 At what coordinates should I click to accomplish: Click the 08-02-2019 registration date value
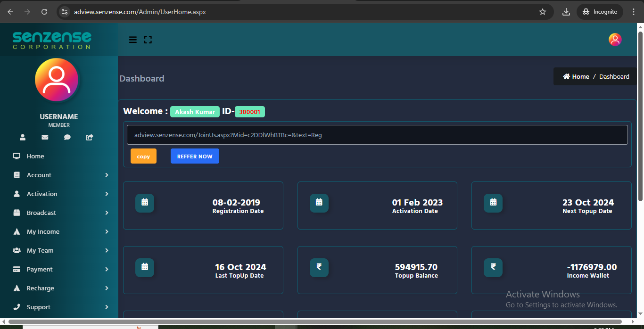click(236, 203)
